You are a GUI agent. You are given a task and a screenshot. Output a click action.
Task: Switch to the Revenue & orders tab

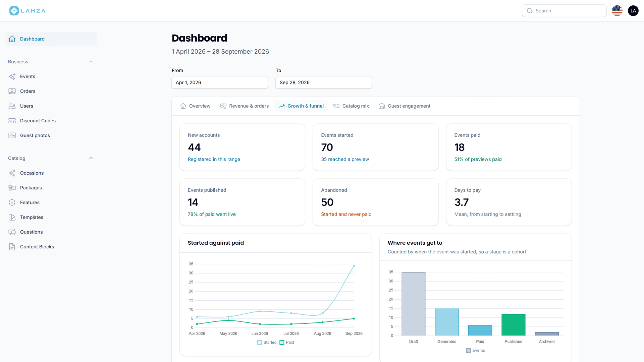245,106
